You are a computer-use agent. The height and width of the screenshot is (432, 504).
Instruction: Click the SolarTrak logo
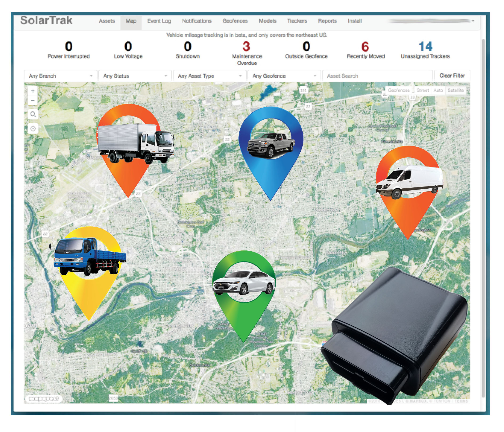pyautogui.click(x=46, y=20)
